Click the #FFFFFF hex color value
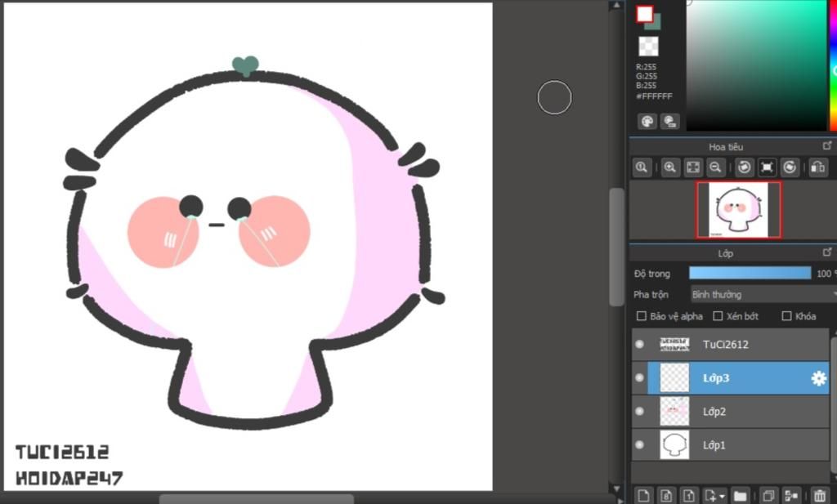 tap(655, 96)
